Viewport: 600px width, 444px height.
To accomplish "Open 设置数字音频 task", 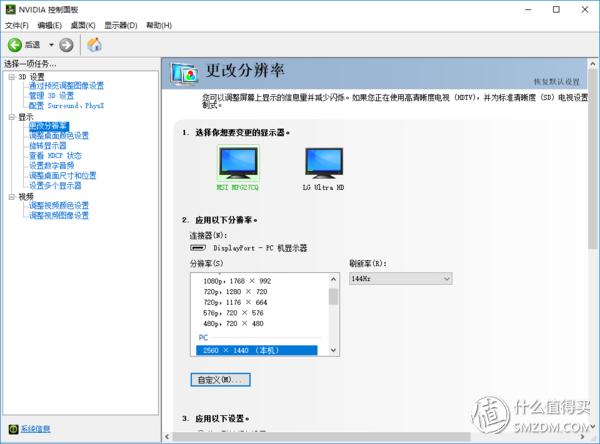I will point(51,165).
